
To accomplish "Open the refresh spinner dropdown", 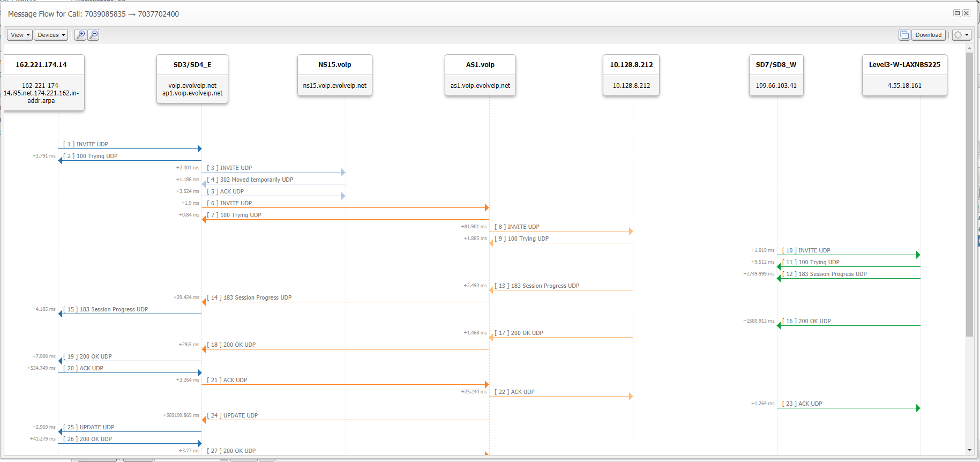I will point(961,35).
